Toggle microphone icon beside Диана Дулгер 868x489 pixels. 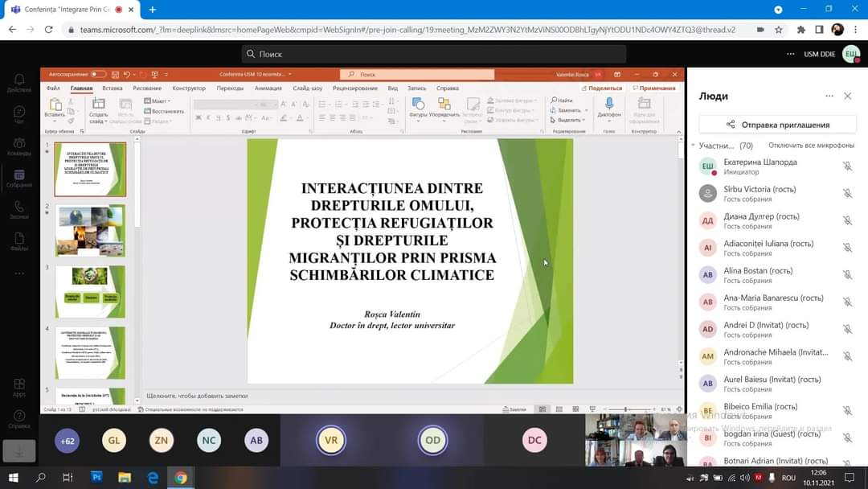(x=847, y=220)
